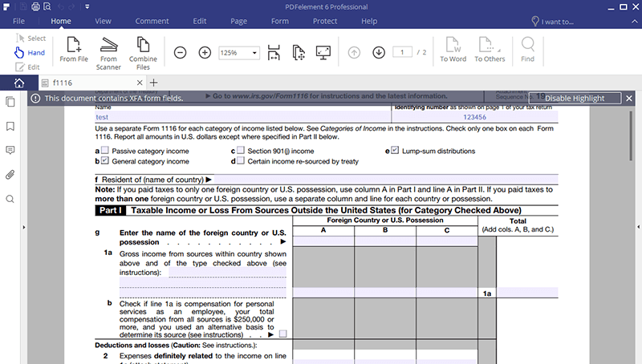Open the File menu
The image size is (642, 364).
(18, 21)
